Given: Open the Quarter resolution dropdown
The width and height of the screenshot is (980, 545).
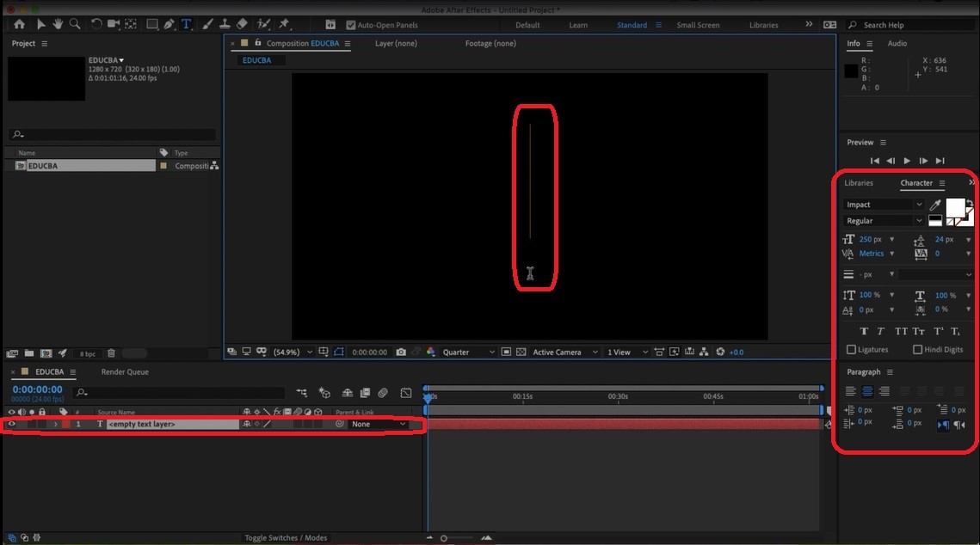Looking at the screenshot, I should [465, 352].
